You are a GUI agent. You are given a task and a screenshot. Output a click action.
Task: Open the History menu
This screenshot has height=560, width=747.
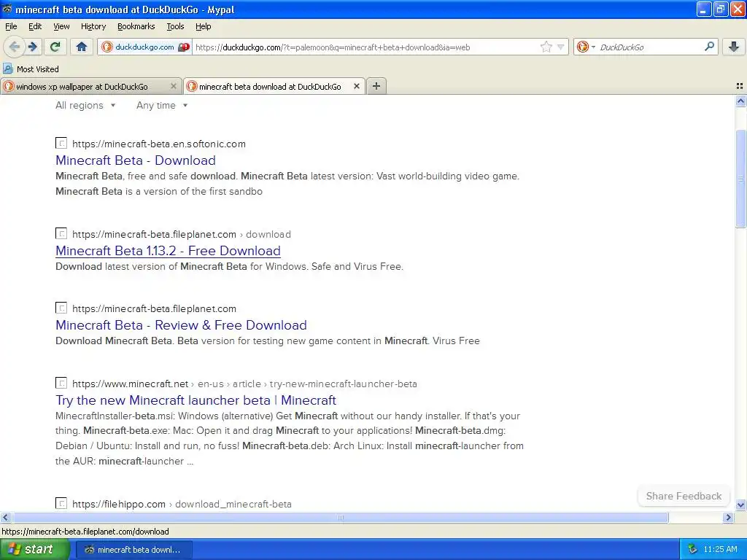(93, 26)
